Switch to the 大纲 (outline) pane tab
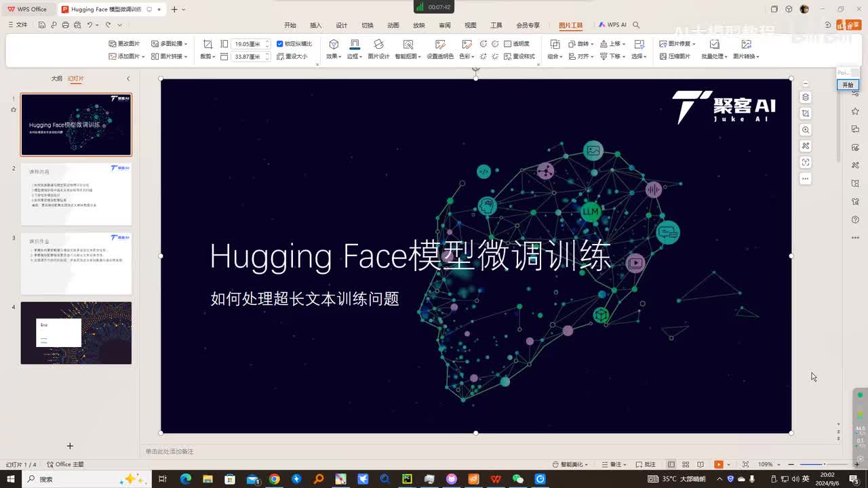Image resolution: width=868 pixels, height=488 pixels. [57, 79]
